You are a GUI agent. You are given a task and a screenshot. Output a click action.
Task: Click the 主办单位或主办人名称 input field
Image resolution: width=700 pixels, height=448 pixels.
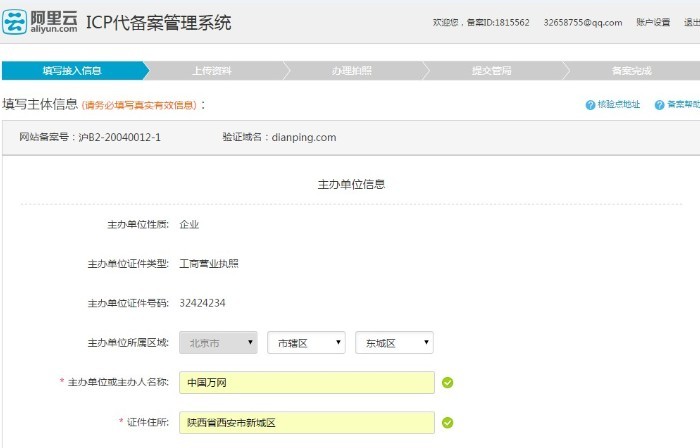pyautogui.click(x=307, y=382)
